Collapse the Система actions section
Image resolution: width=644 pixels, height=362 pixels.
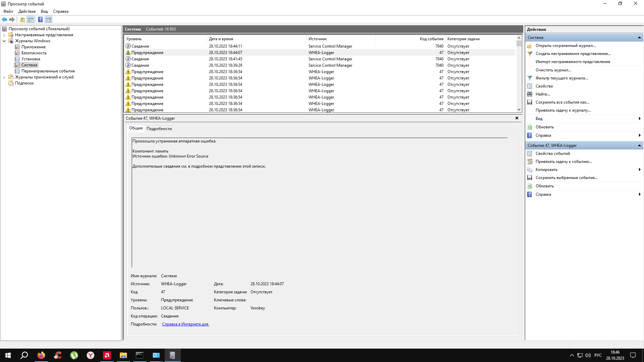click(x=639, y=38)
